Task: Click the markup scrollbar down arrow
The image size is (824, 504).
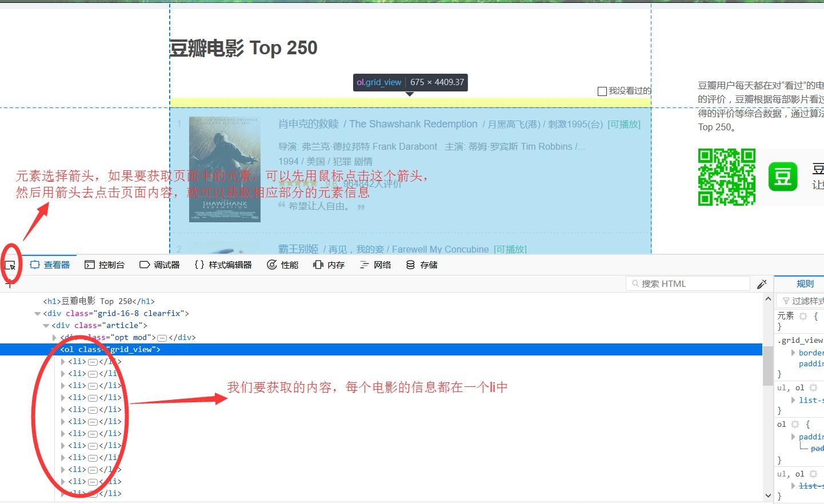Action: [x=768, y=495]
